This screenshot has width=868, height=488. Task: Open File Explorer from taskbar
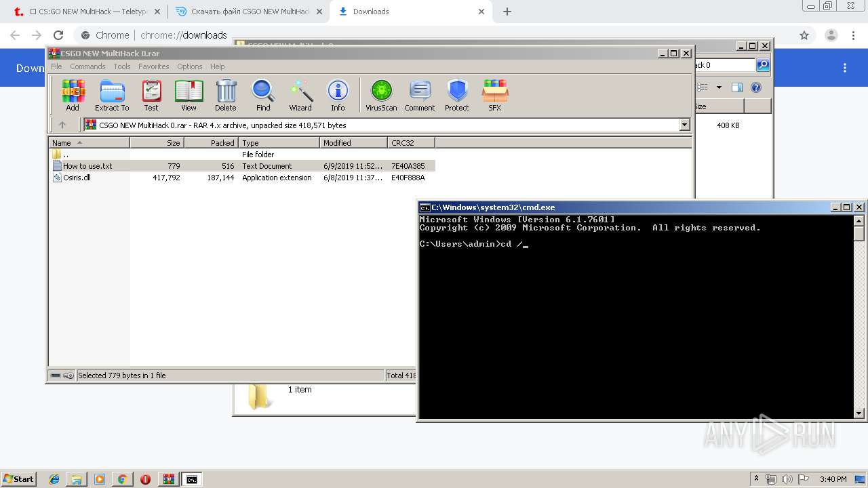77,479
